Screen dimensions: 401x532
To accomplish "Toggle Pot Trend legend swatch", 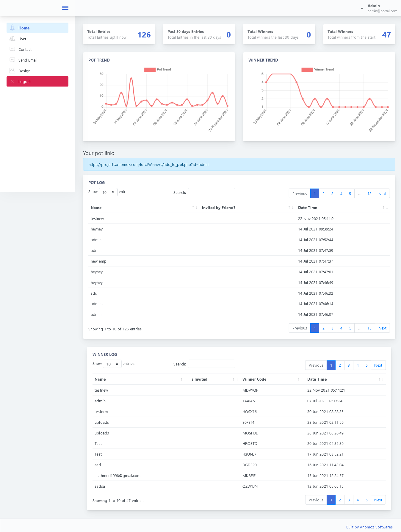I will click(150, 70).
